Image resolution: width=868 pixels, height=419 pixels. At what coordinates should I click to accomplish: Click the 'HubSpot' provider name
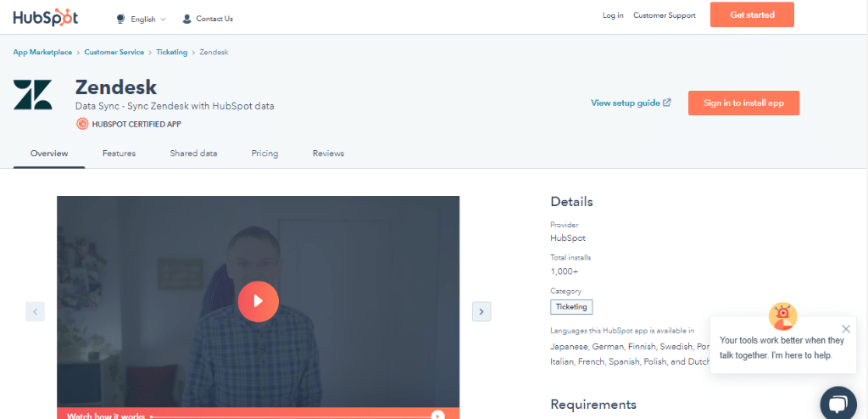(x=568, y=238)
